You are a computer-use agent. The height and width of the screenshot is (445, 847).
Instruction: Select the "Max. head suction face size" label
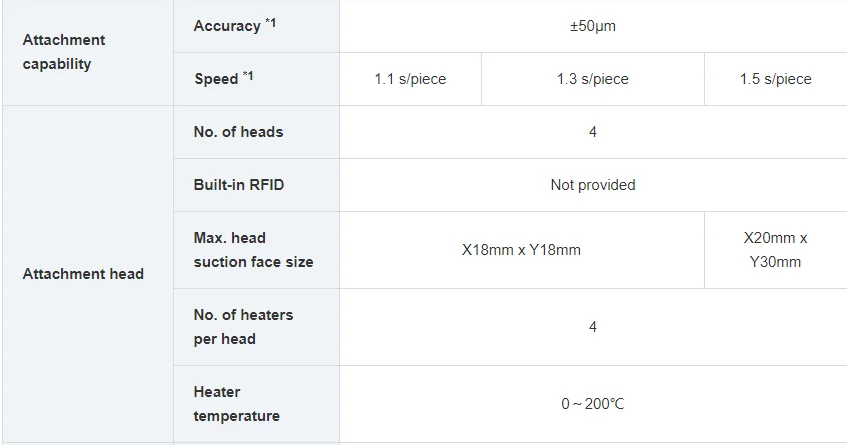(253, 250)
